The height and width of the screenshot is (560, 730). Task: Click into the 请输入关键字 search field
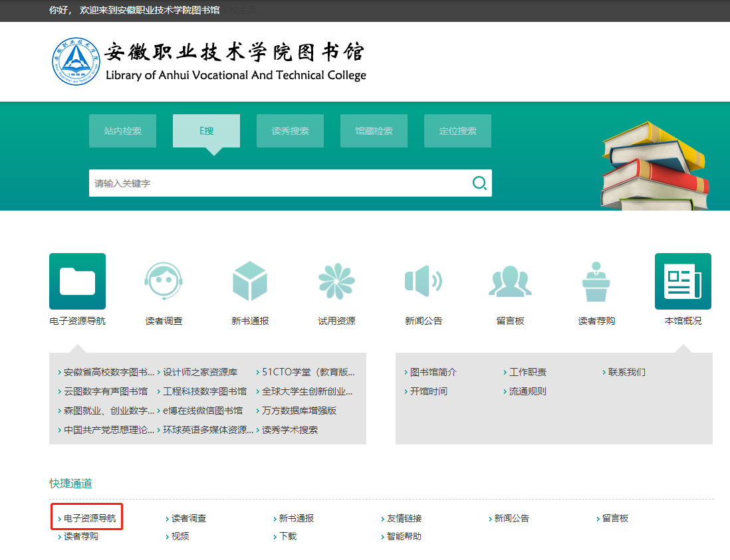click(x=279, y=183)
